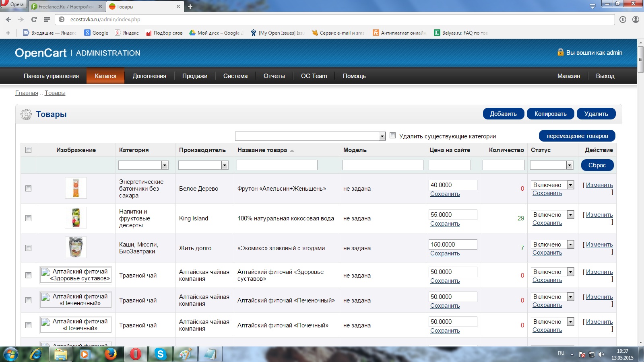
Task: Click the перемещение товаров button
Action: 577,136
